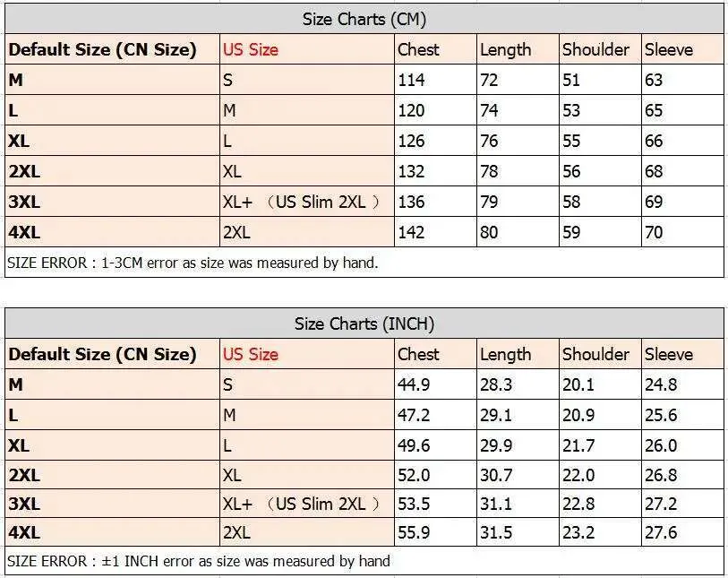Click the Default Size (CN Size) header in INCH chart

(103, 355)
